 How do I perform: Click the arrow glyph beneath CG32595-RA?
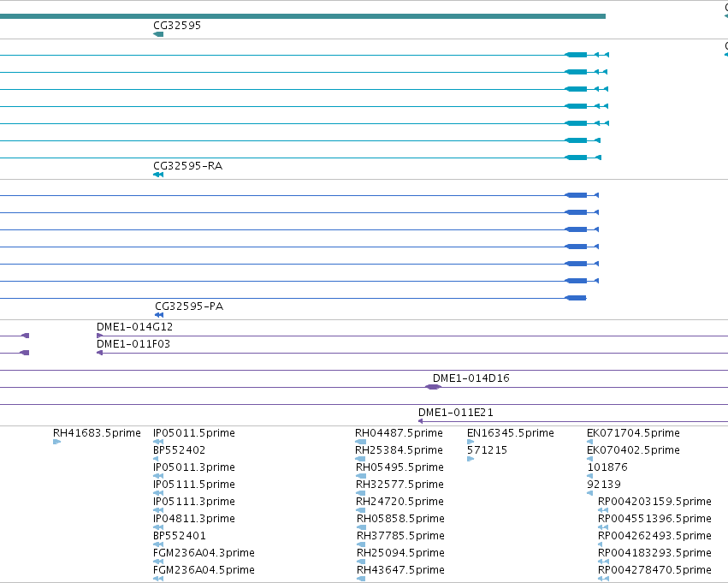(158, 175)
